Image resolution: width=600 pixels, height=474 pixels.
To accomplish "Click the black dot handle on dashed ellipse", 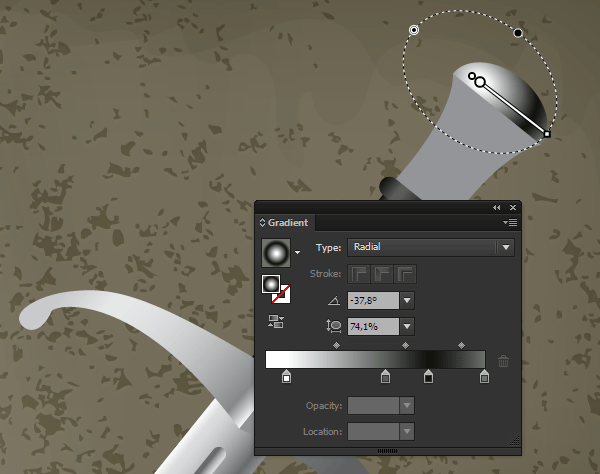I will click(518, 33).
